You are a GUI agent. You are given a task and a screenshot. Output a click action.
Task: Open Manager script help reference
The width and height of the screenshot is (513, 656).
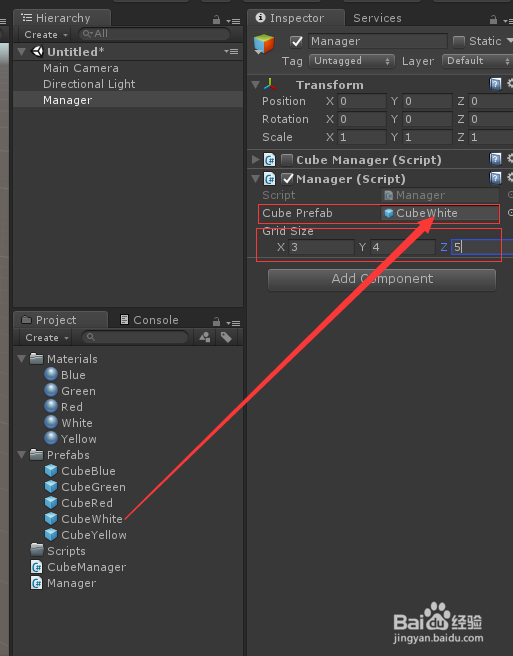(x=495, y=178)
